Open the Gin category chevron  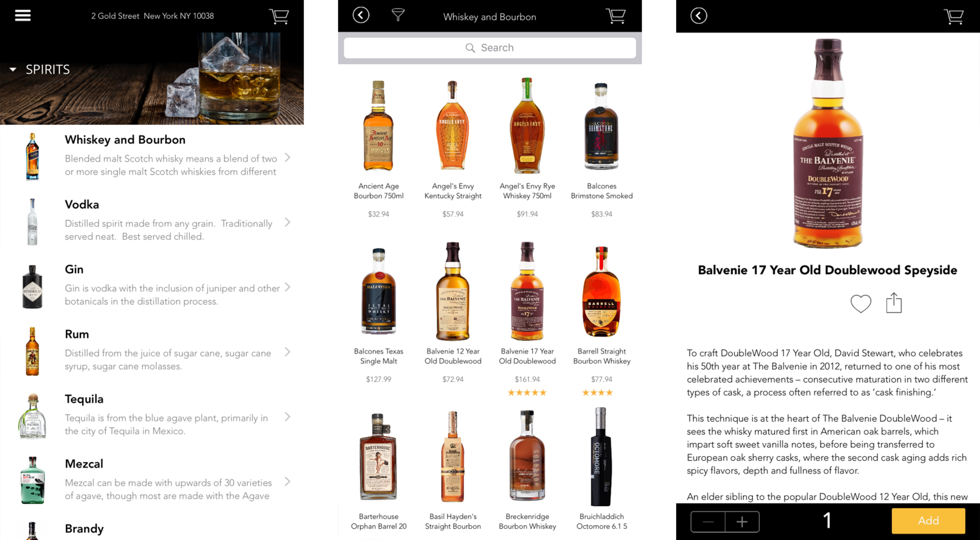coord(288,287)
